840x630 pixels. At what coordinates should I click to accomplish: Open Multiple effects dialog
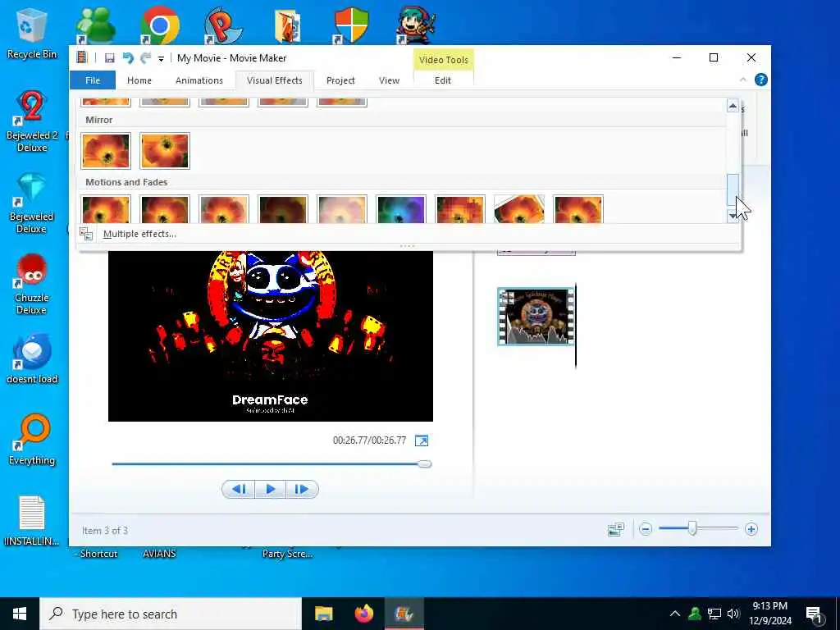139,234
